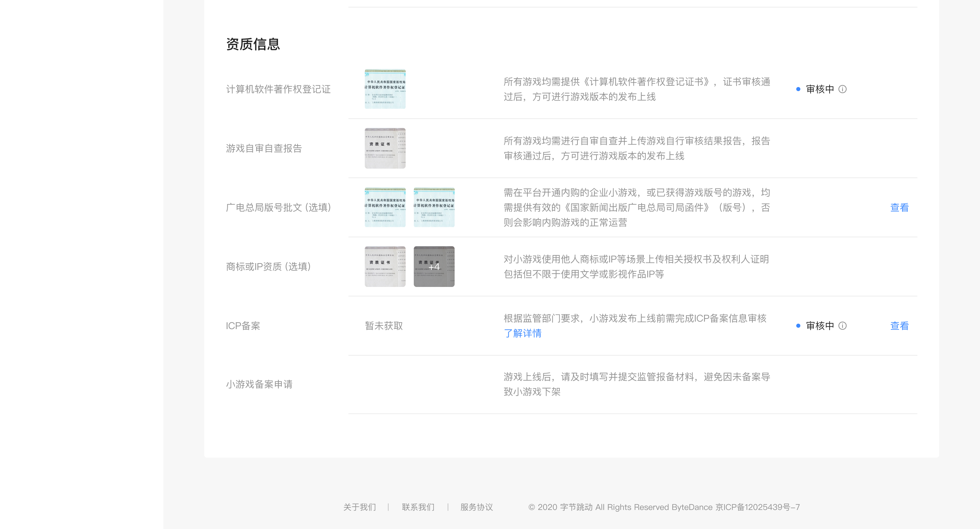This screenshot has width=980, height=529.
Task: Click 广电总局版号批文 (选填) label
Action: coord(278,207)
